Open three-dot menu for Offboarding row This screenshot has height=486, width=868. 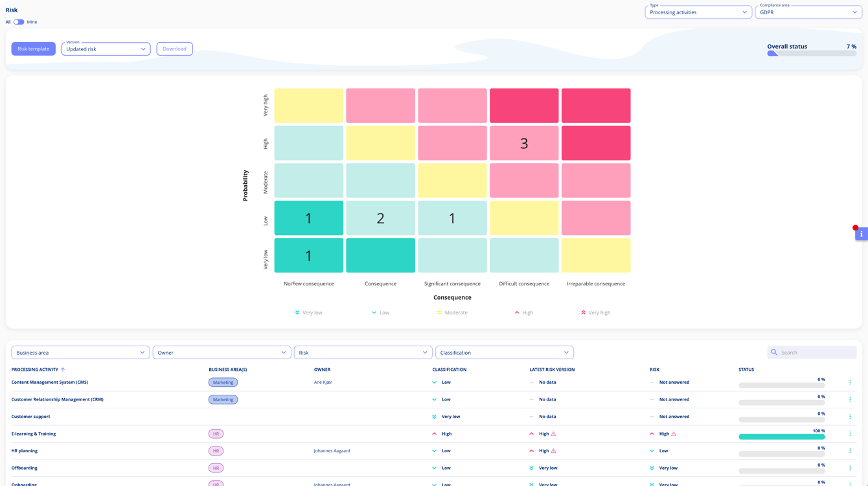coord(850,468)
